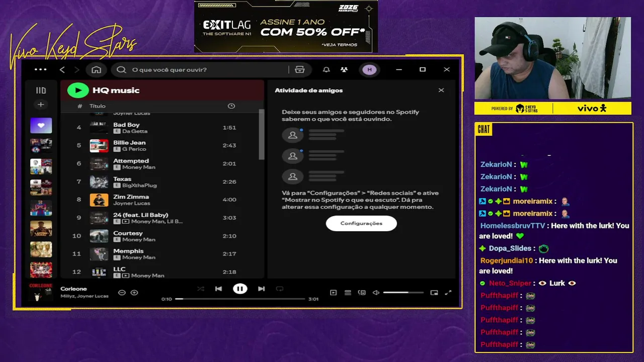Open the connect to a device icon
The width and height of the screenshot is (644, 362).
click(x=362, y=293)
